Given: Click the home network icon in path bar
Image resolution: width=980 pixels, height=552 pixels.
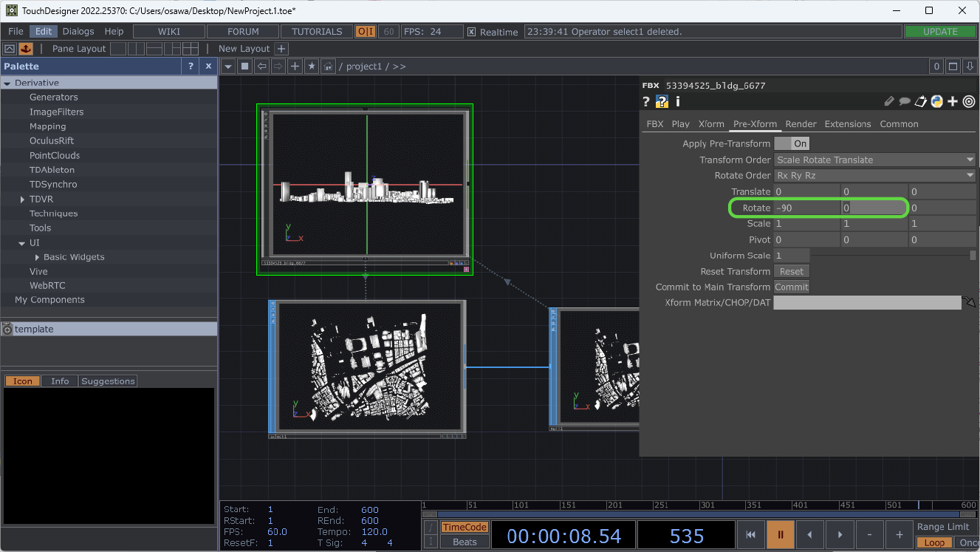Looking at the screenshot, I should point(329,67).
